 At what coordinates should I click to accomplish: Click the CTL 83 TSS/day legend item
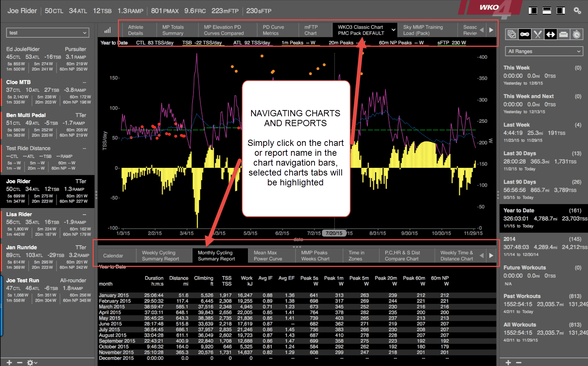(155, 43)
